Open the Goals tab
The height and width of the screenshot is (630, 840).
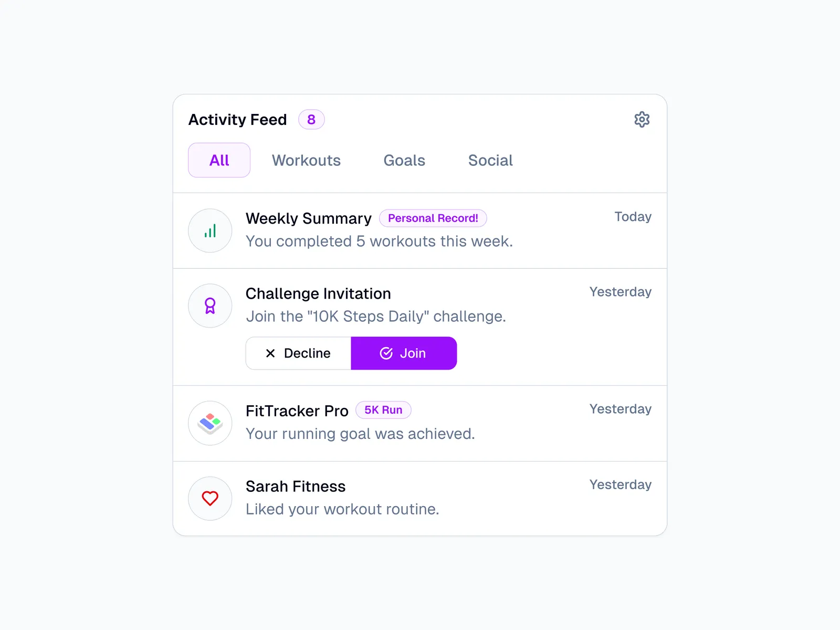coord(404,160)
